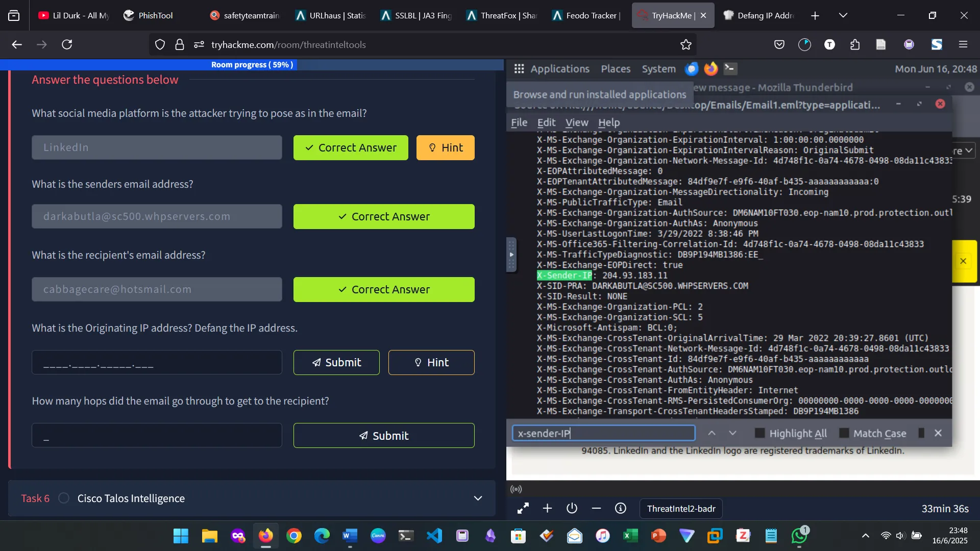Toggle the Task 6 completion circle
This screenshot has height=551, width=980.
64,498
